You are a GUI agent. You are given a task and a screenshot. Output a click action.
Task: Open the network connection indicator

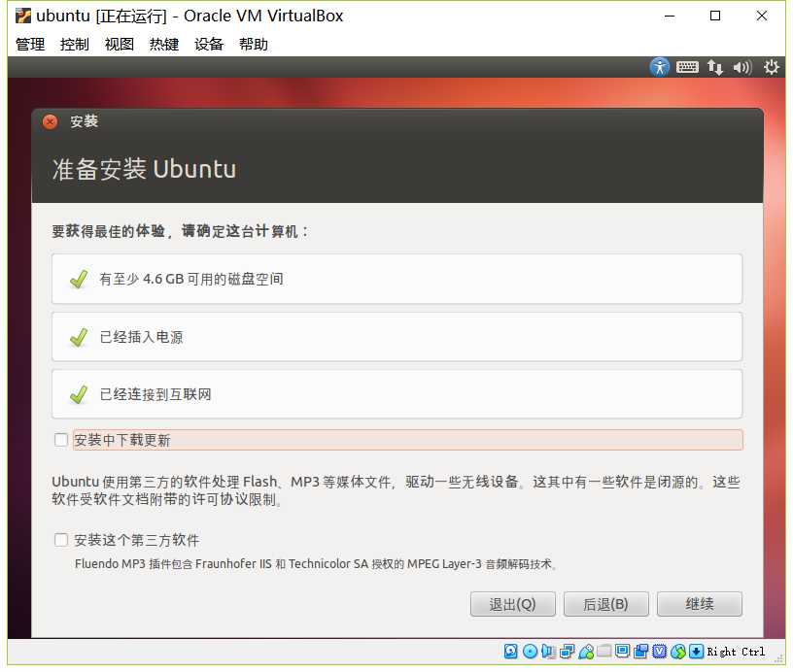coord(714,67)
